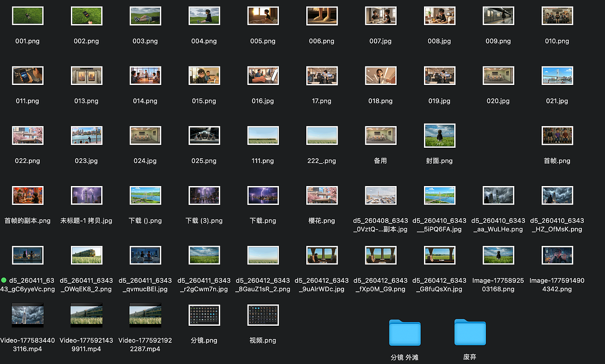Select the d5_260412_6343_fXp0M_G9.png thumbnail
Image resolution: width=605 pixels, height=364 pixels.
pyautogui.click(x=380, y=255)
